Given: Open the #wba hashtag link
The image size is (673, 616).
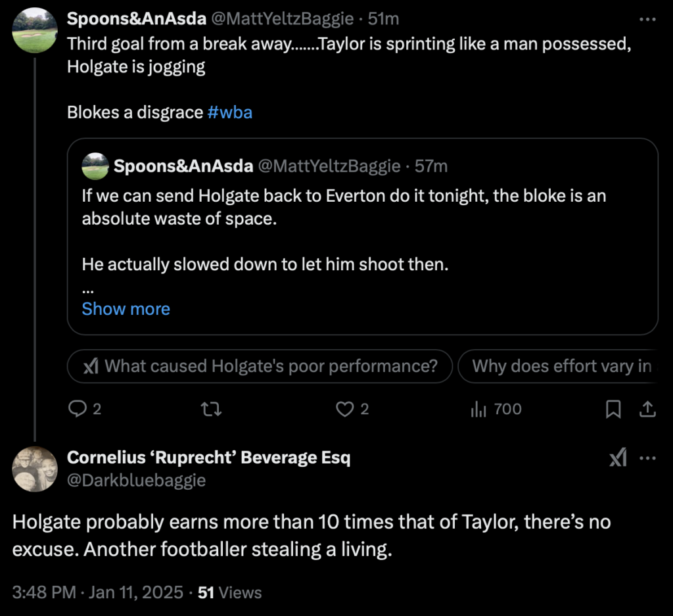Looking at the screenshot, I should 230,112.
